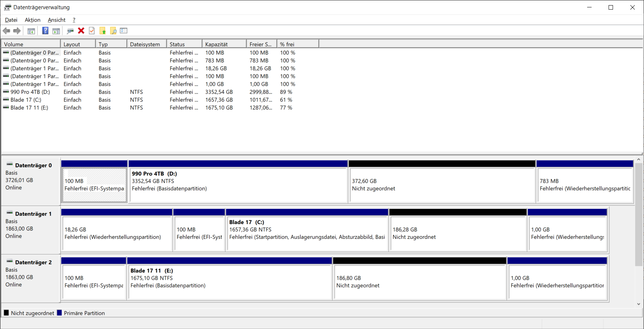This screenshot has width=644, height=329.
Task: Open the Ansicht menu
Action: (56, 20)
